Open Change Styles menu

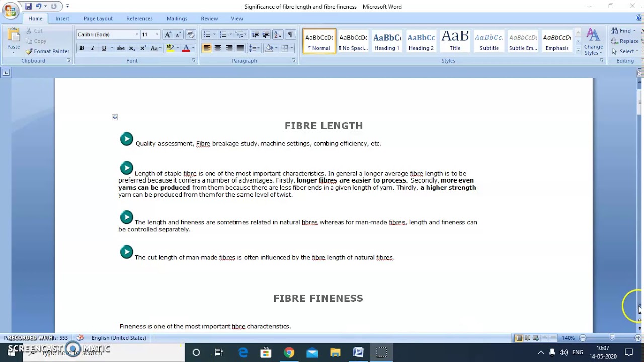[594, 42]
